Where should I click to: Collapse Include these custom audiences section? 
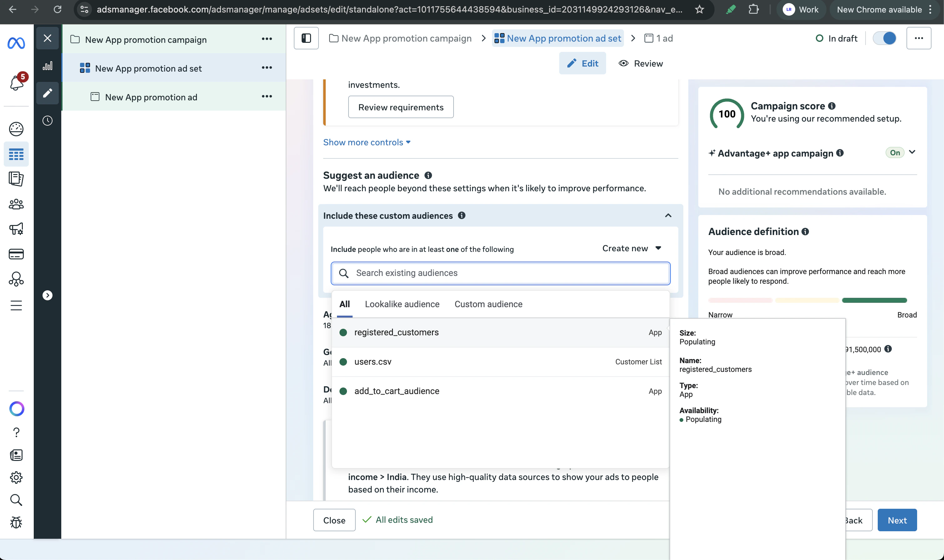pyautogui.click(x=668, y=216)
